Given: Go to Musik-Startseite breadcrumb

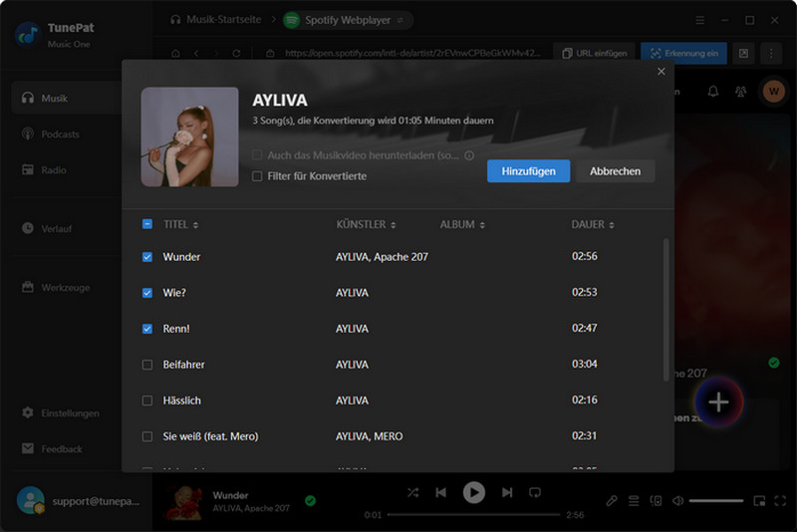Looking at the screenshot, I should point(216,20).
